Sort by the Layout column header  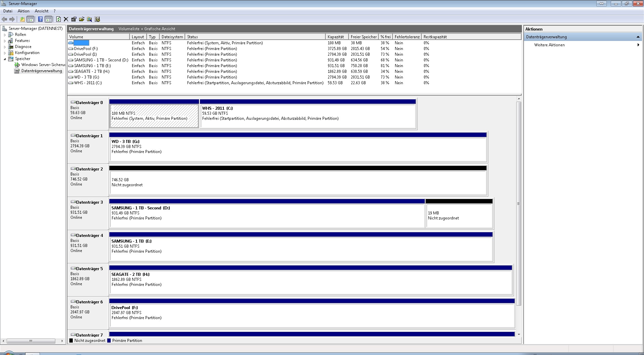click(x=138, y=37)
